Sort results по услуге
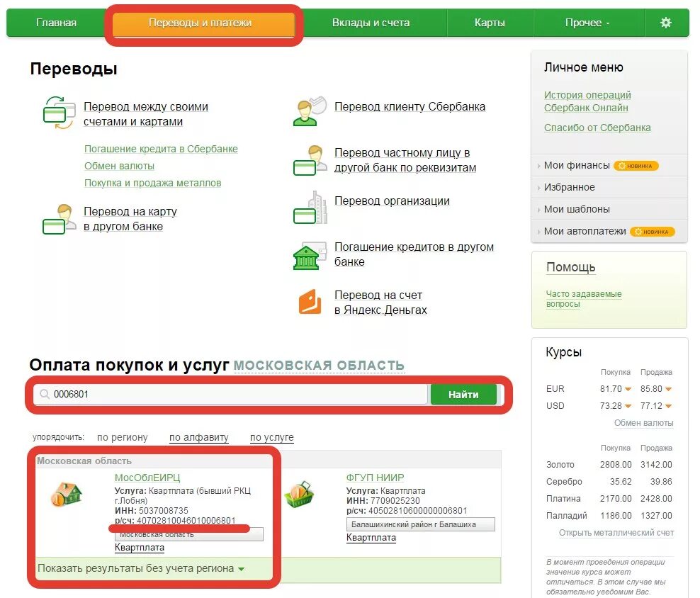The image size is (700, 598). click(x=272, y=437)
